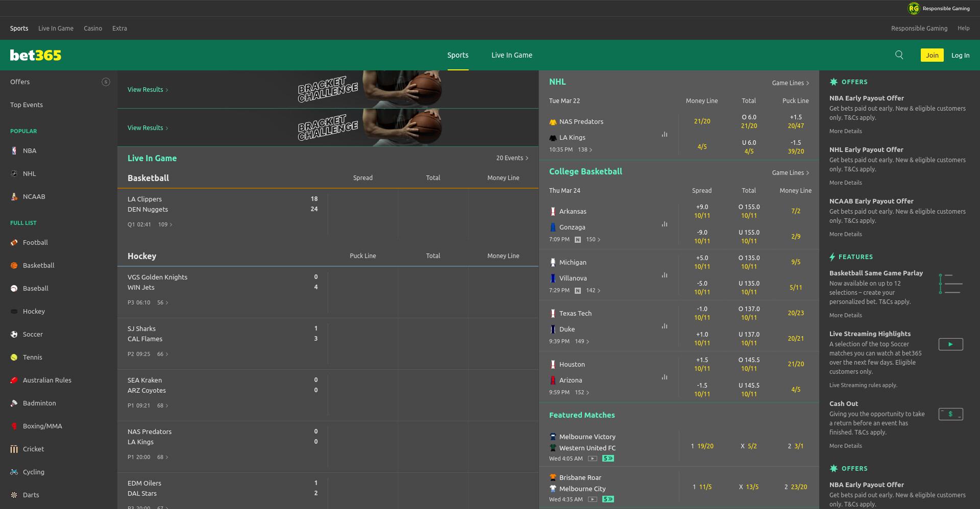Open Live In Game in top menu
This screenshot has width=980, height=509.
coord(56,29)
